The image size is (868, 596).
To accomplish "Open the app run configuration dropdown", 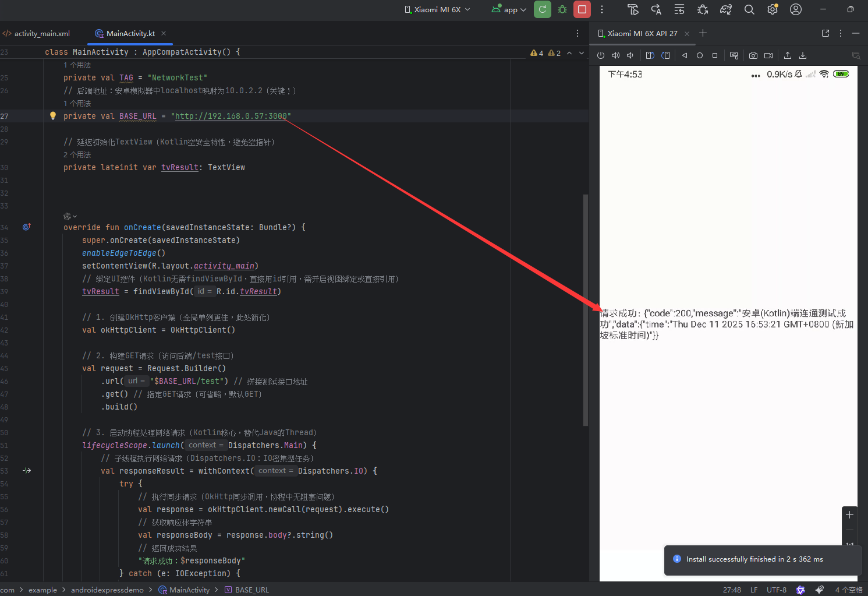I will [509, 9].
